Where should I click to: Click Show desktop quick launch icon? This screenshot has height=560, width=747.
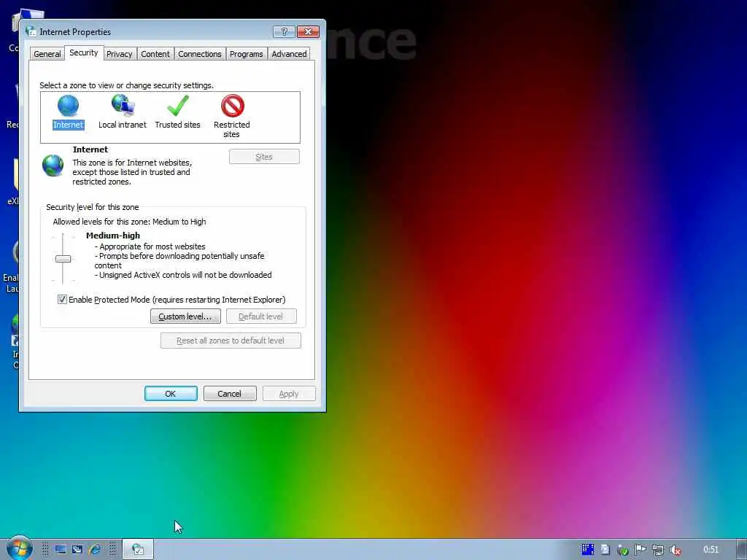click(60, 550)
